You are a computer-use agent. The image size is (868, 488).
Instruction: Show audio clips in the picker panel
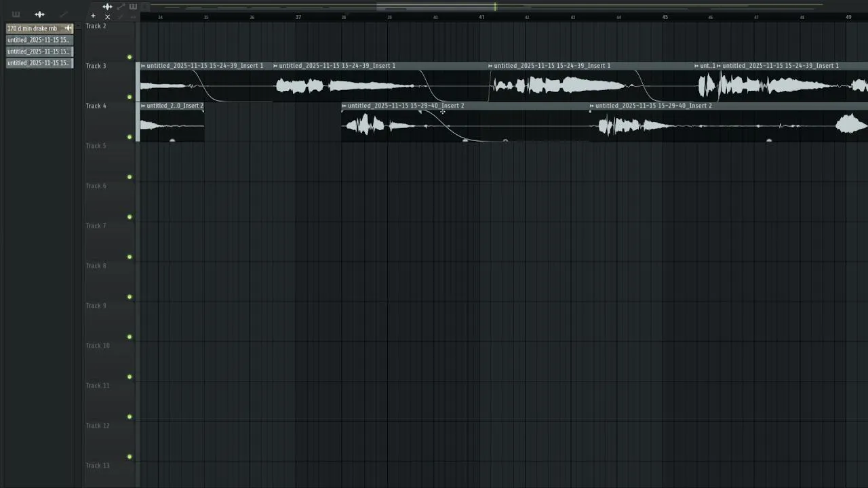click(39, 14)
